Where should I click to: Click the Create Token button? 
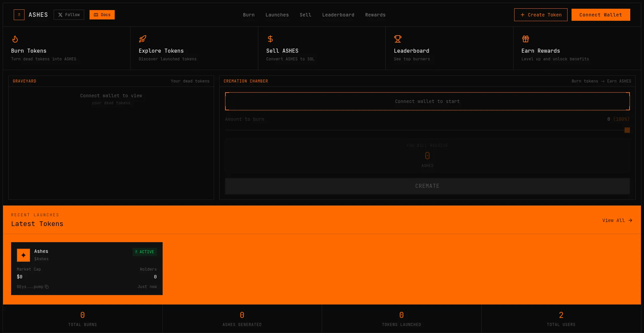[x=541, y=15]
